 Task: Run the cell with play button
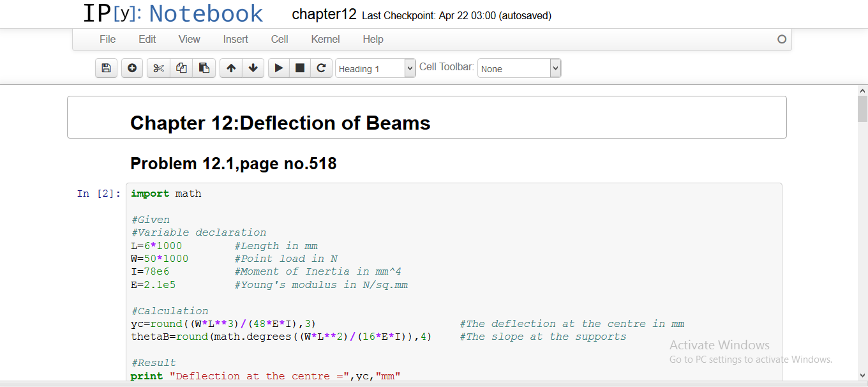[279, 68]
